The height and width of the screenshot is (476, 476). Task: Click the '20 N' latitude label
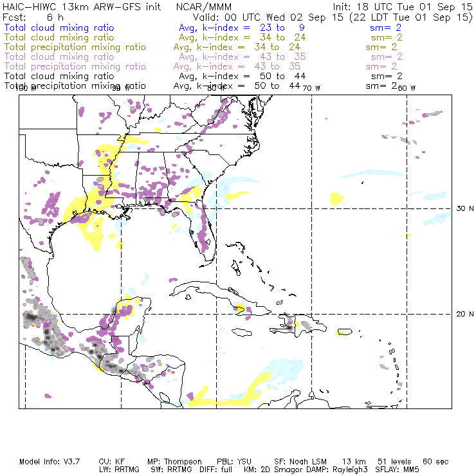465,314
